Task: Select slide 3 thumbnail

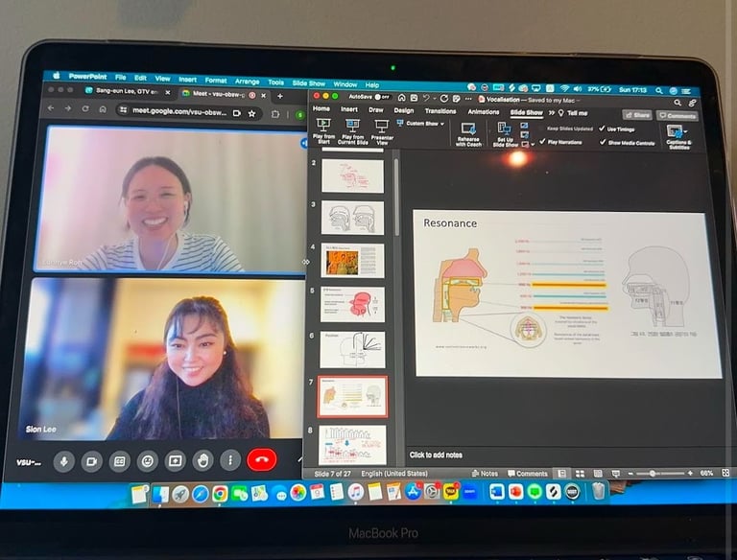Action: [352, 218]
